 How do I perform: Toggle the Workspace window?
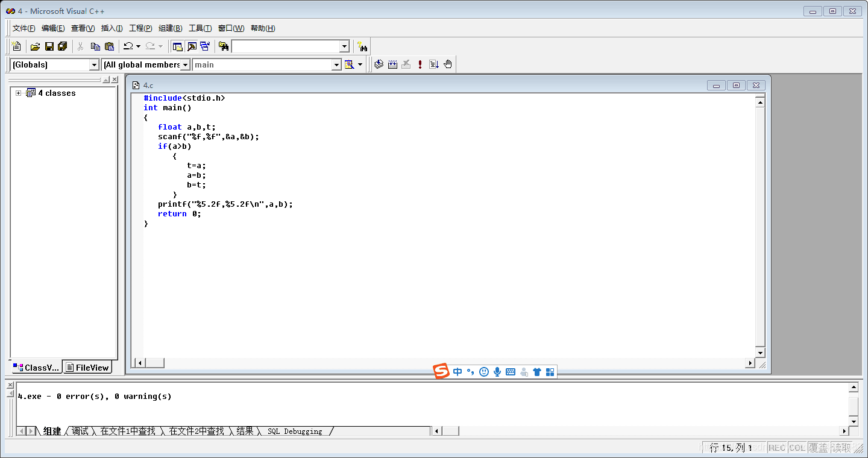[177, 46]
